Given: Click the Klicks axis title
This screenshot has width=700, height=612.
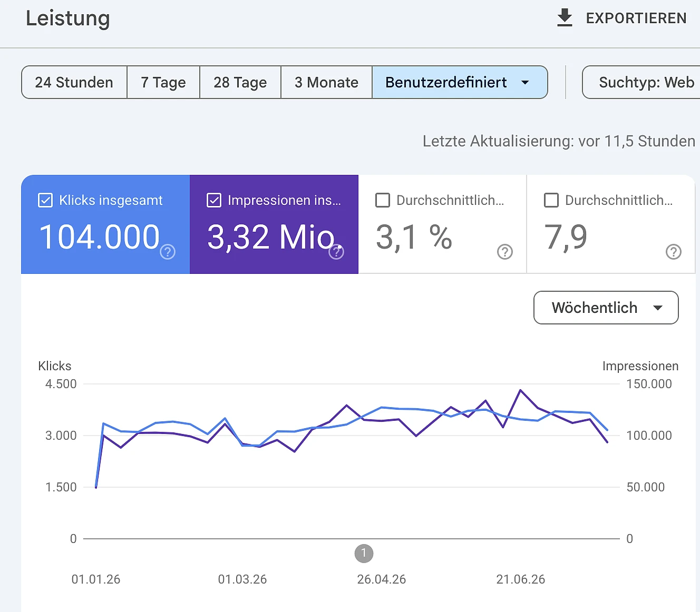Looking at the screenshot, I should tap(55, 366).
